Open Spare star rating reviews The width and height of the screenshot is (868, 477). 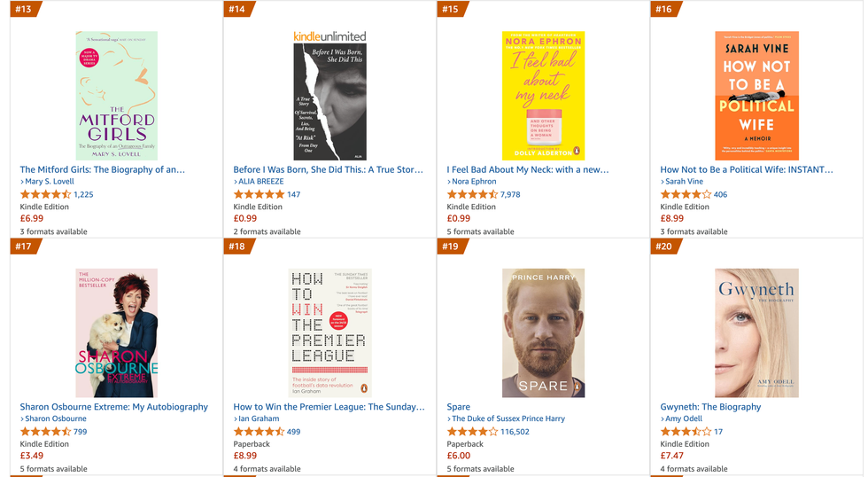pos(472,432)
